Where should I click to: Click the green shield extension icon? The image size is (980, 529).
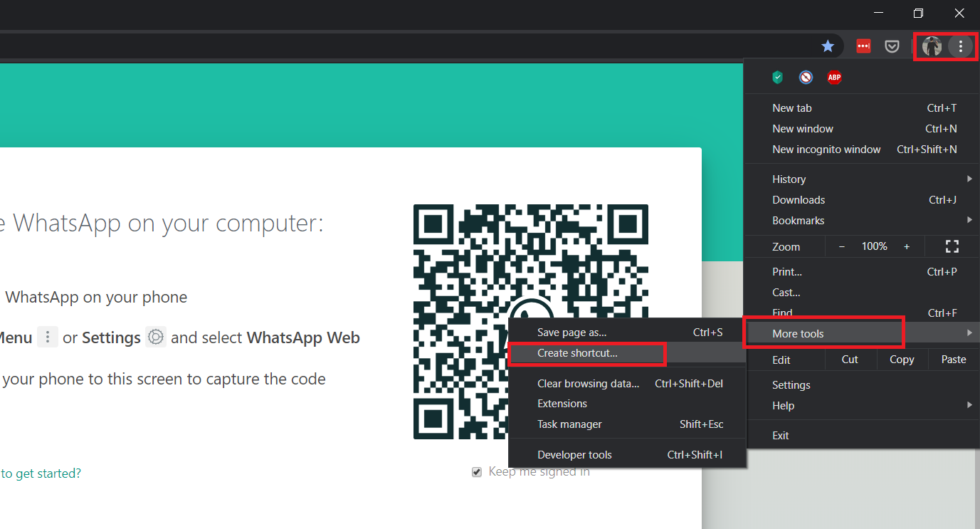pos(778,78)
